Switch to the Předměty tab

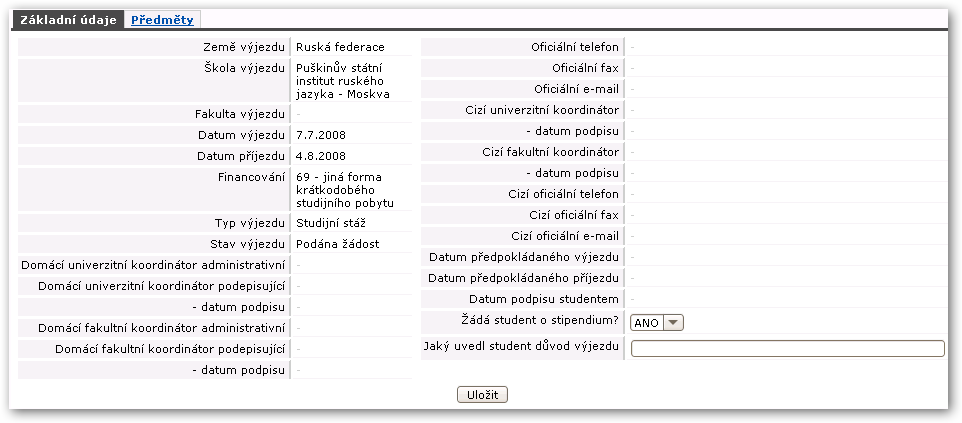(x=162, y=20)
